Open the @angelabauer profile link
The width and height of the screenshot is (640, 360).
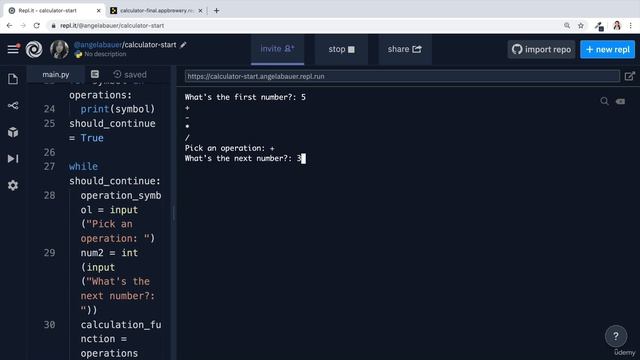click(x=98, y=45)
